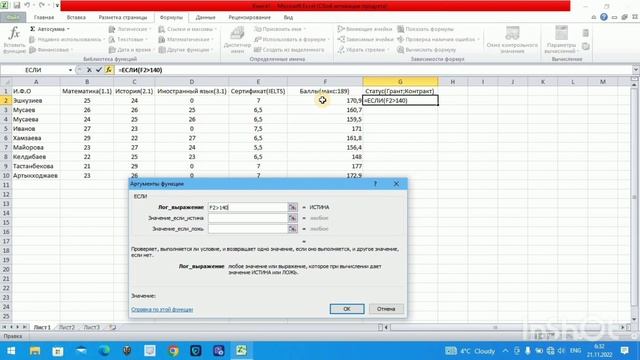Click fx insert function button in formula bar
The image size is (640, 360).
[109, 70]
